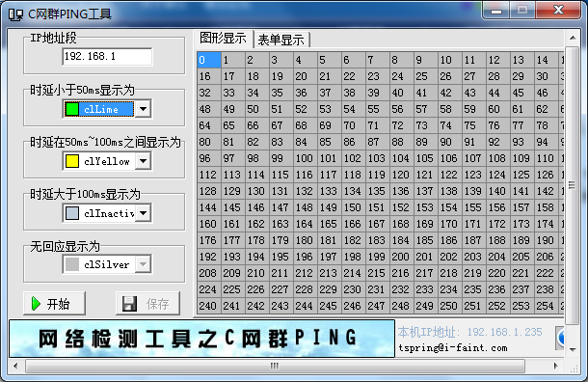This screenshot has height=382, width=588.
Task: Click the IP地址段 input field
Action: pos(107,57)
